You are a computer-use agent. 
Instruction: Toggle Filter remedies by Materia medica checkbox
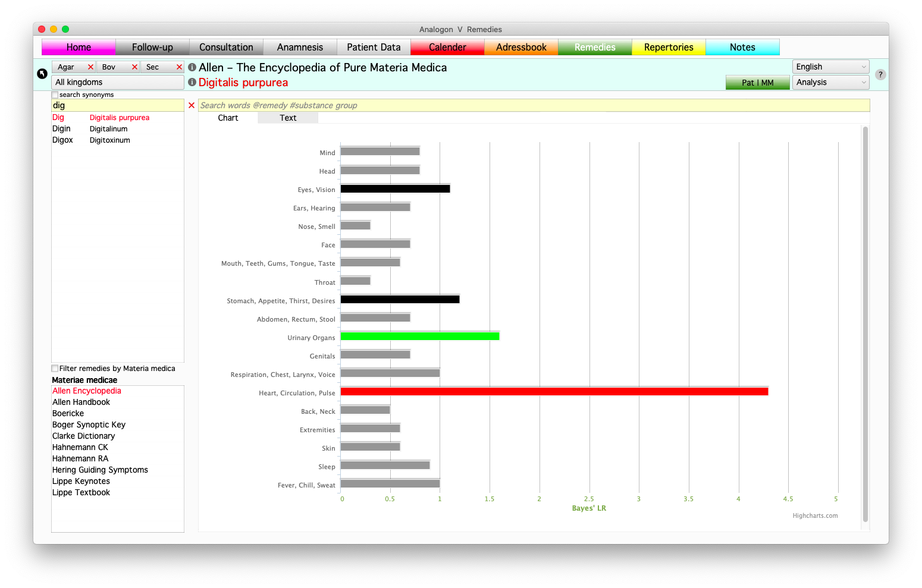click(55, 369)
